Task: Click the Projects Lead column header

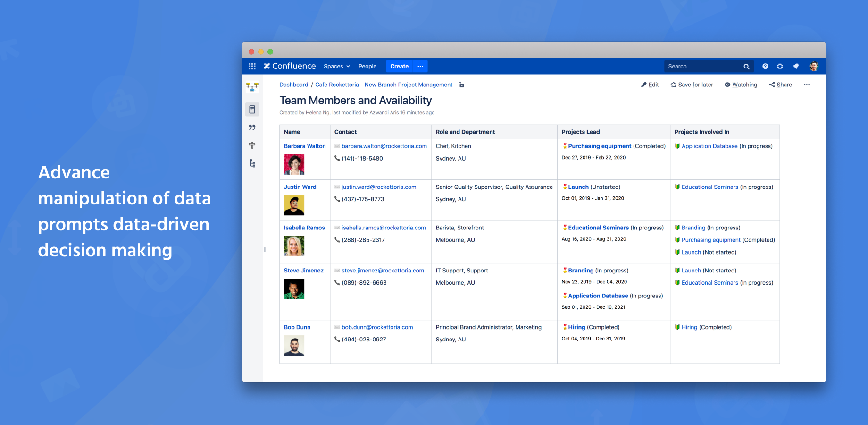Action: coord(613,132)
